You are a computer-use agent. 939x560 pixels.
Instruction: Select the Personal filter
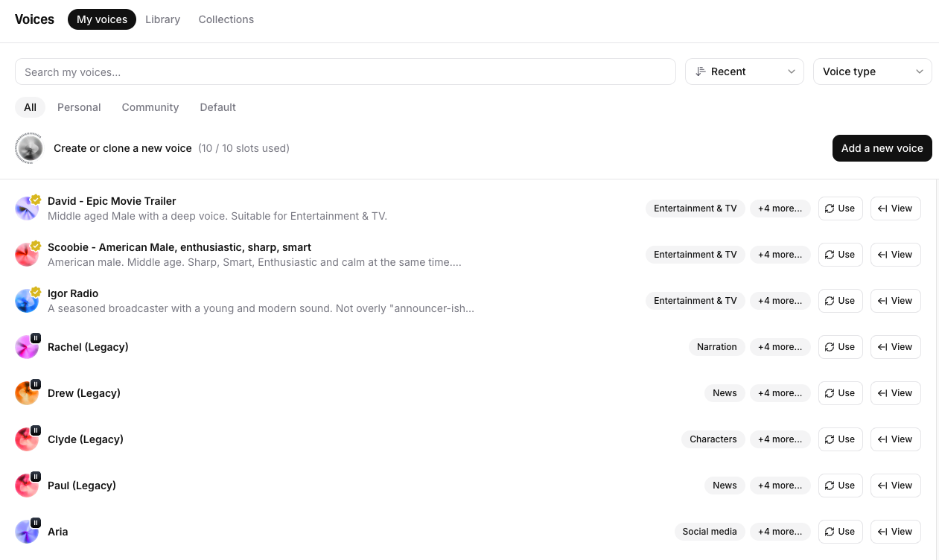coord(79,107)
